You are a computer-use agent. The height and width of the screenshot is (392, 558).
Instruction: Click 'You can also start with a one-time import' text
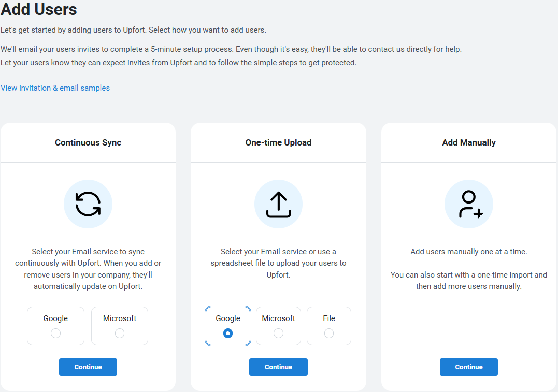point(469,281)
